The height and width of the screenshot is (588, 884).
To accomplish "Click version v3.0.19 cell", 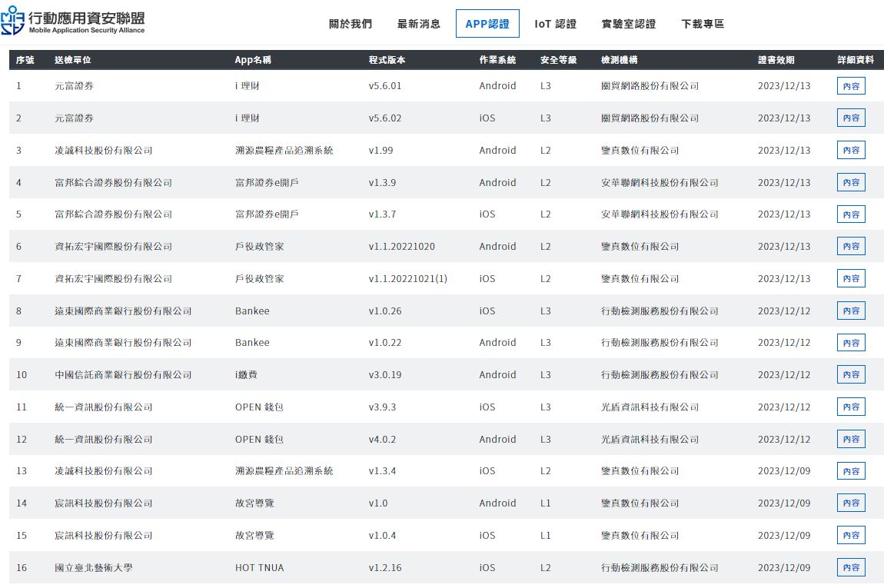I will click(x=385, y=375).
